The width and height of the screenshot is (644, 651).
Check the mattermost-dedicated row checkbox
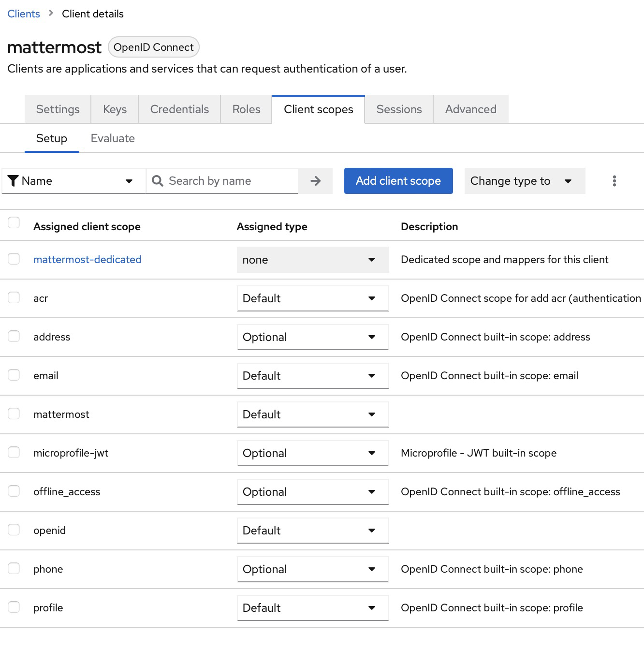click(14, 259)
